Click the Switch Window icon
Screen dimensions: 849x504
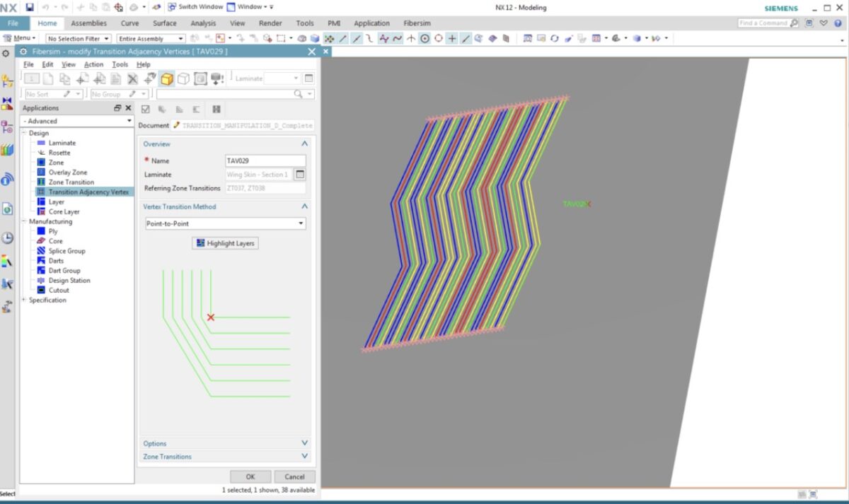point(172,7)
